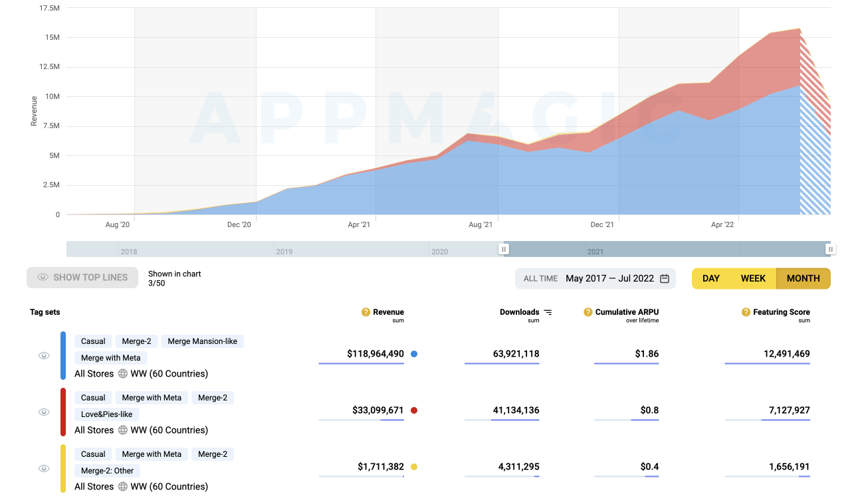Switch chart granularity to DAY
The image size is (858, 504).
tap(710, 279)
